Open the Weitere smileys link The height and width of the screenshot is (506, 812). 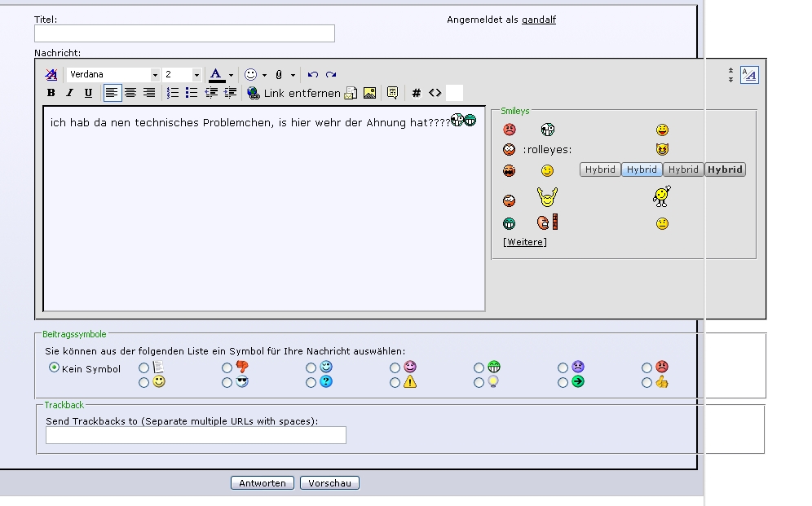point(525,242)
